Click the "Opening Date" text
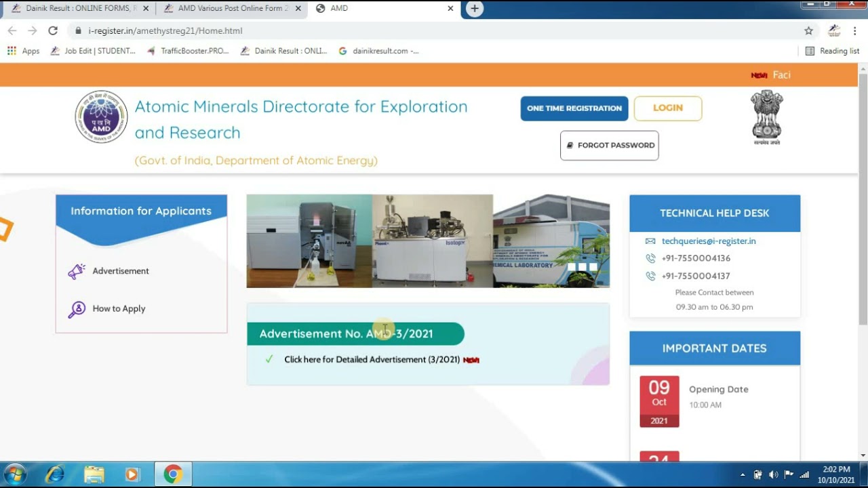868x488 pixels. [719, 390]
